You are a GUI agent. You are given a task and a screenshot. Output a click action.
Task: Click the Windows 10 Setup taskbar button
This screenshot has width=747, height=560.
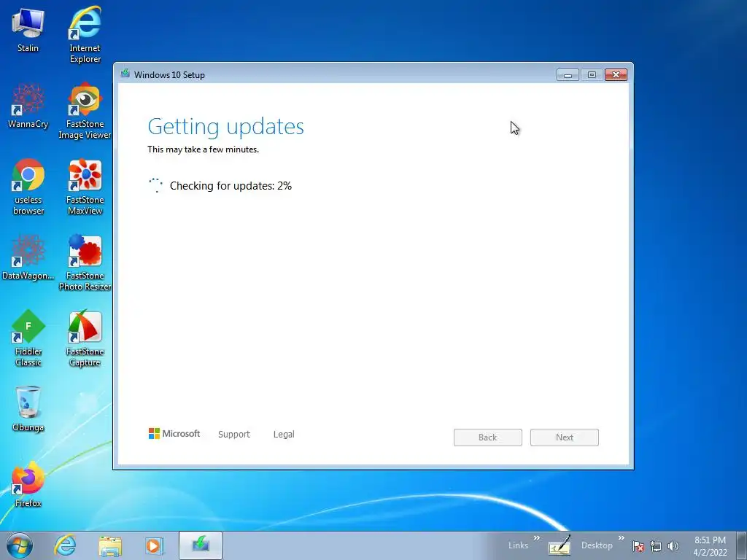click(x=201, y=545)
